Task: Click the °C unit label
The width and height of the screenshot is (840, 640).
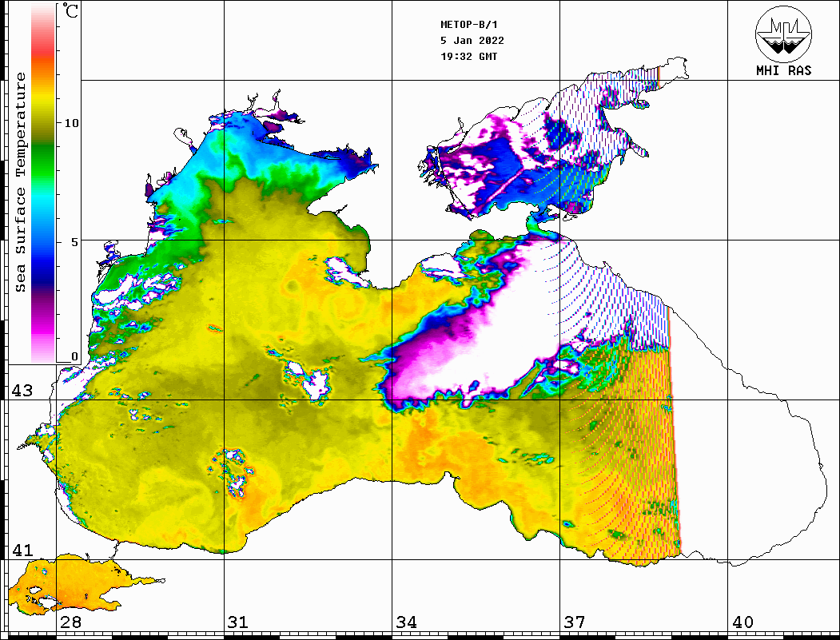Action: point(70,10)
